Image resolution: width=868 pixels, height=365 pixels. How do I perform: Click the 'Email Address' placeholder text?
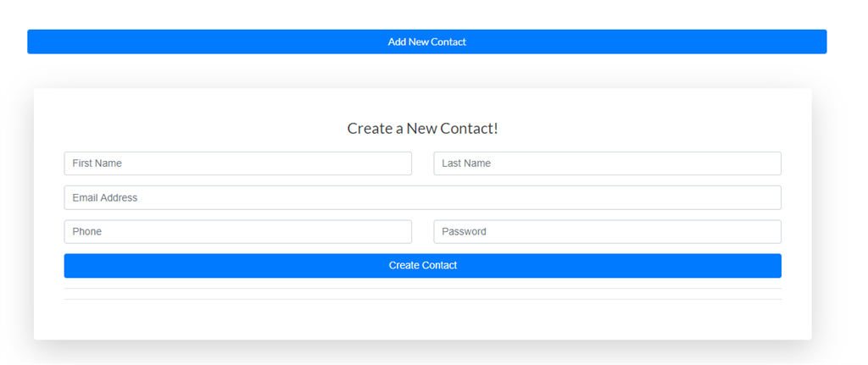tap(104, 197)
